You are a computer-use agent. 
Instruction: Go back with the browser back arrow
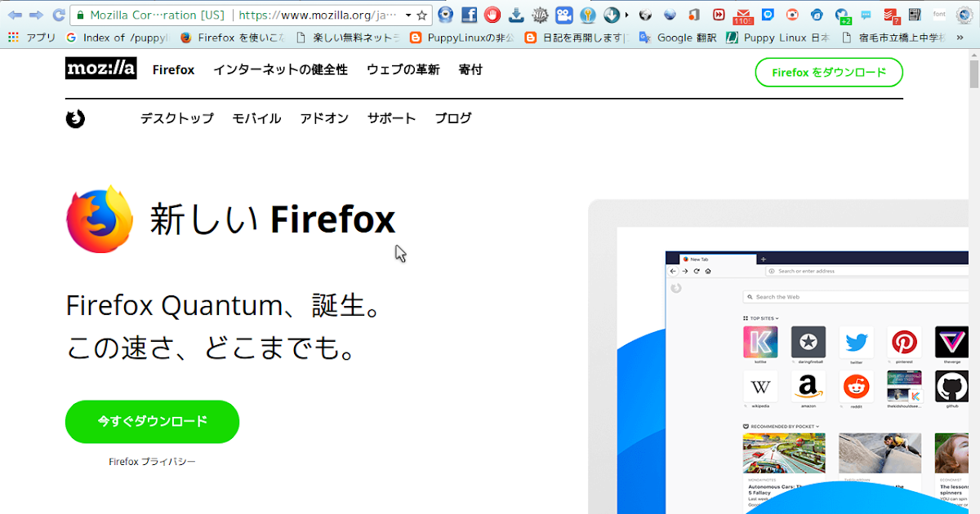[x=16, y=15]
